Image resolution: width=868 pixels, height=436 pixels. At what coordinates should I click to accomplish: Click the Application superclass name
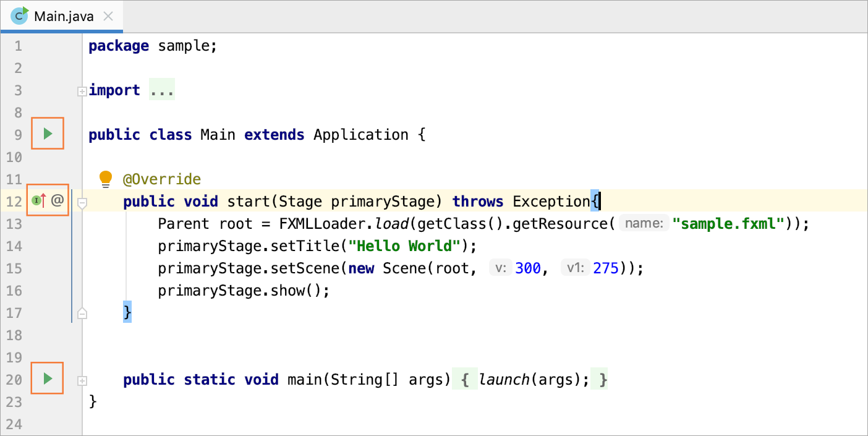tap(361, 135)
